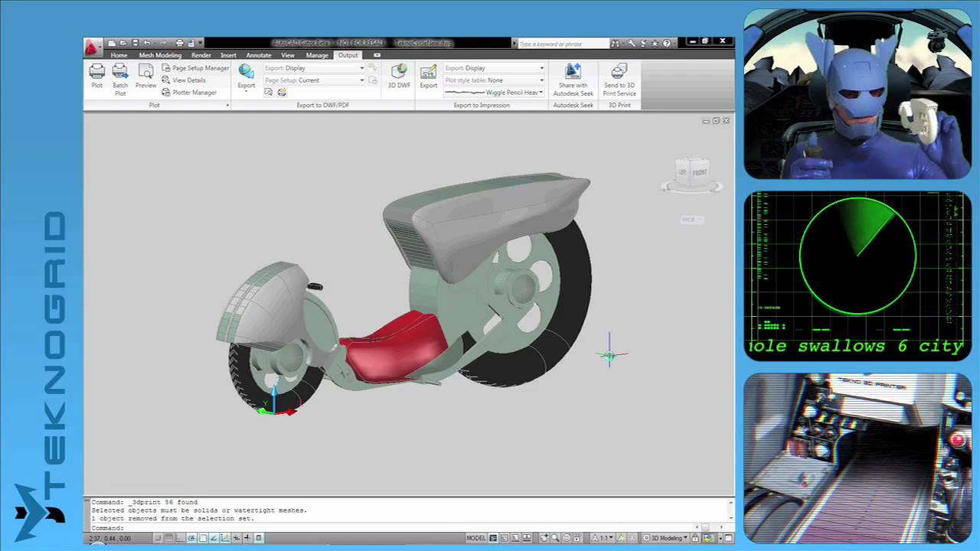This screenshot has height=551, width=980.
Task: Open the Plotter Manager
Action: [189, 93]
